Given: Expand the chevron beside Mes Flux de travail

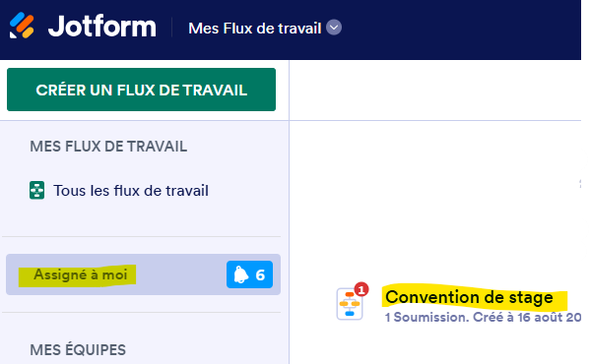Looking at the screenshot, I should pyautogui.click(x=334, y=28).
